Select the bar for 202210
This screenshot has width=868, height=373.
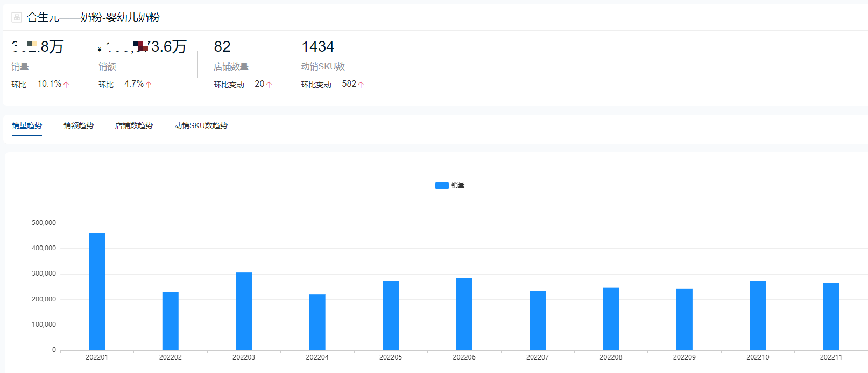(758, 315)
